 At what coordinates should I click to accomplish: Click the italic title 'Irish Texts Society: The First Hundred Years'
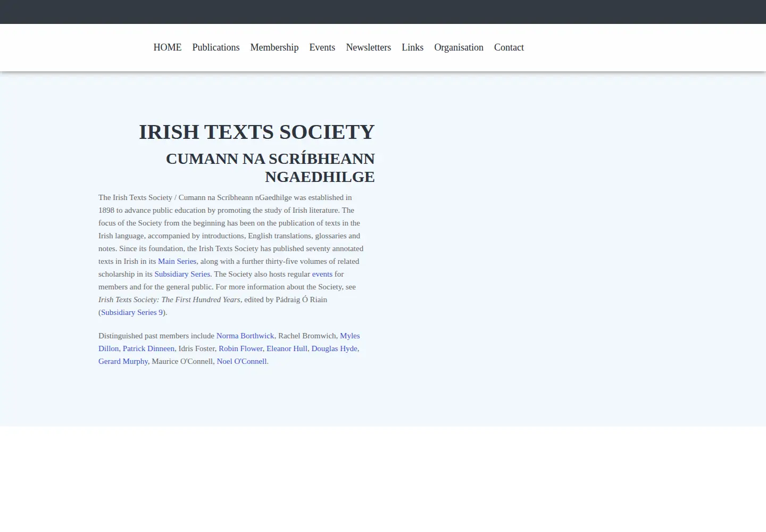[x=169, y=300]
